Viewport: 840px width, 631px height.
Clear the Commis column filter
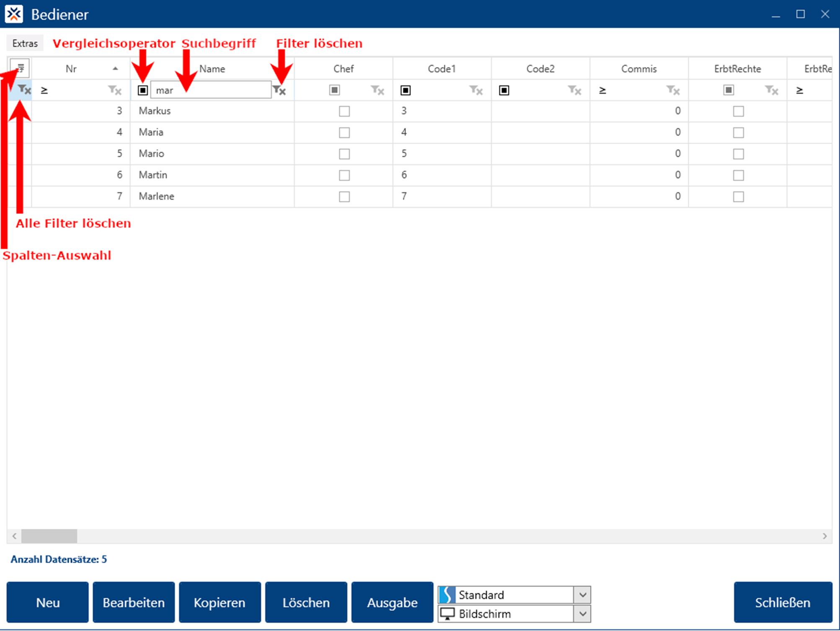(673, 90)
